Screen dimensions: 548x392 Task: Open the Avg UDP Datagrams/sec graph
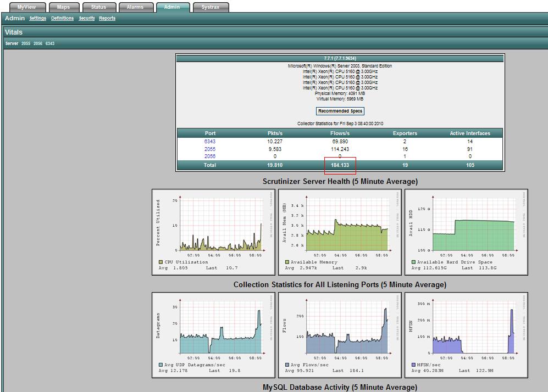[213, 335]
